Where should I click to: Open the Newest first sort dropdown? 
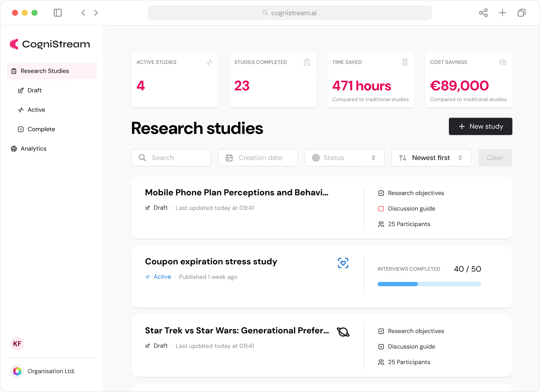click(431, 158)
